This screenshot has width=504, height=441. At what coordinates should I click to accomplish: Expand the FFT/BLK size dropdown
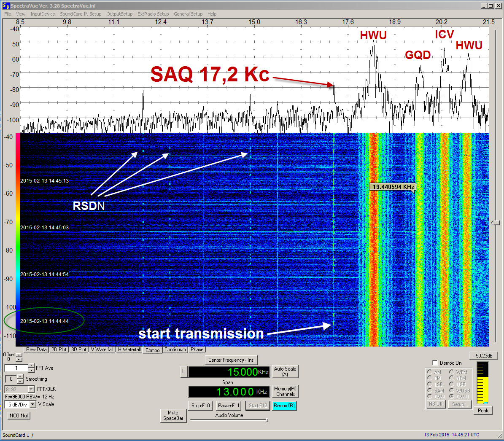pyautogui.click(x=31, y=389)
